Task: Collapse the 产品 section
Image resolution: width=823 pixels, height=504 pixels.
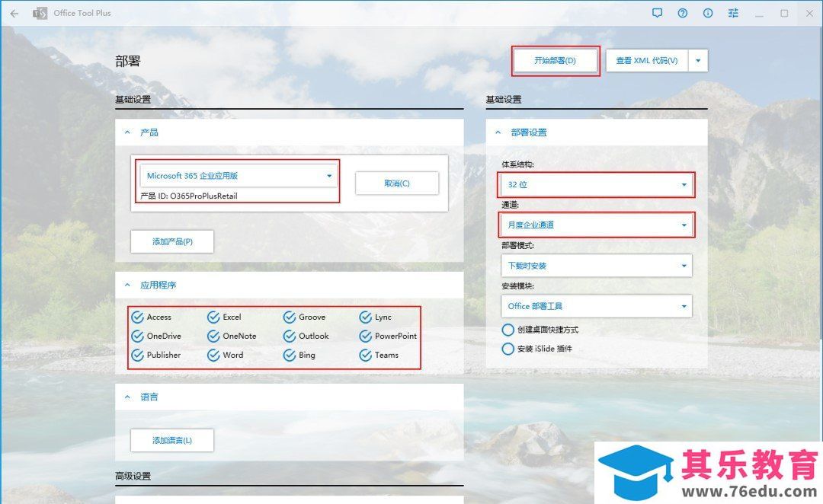Action: [x=127, y=132]
